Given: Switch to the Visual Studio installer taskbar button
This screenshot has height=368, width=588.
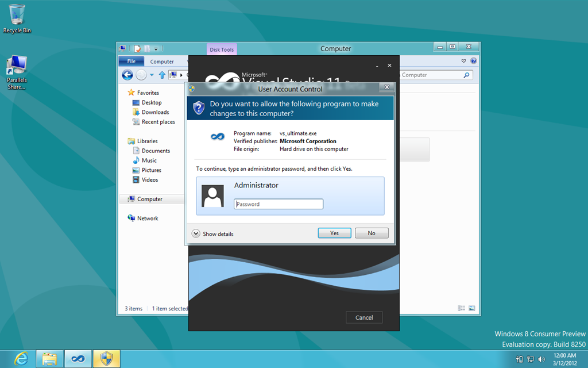Looking at the screenshot, I should coord(78,359).
